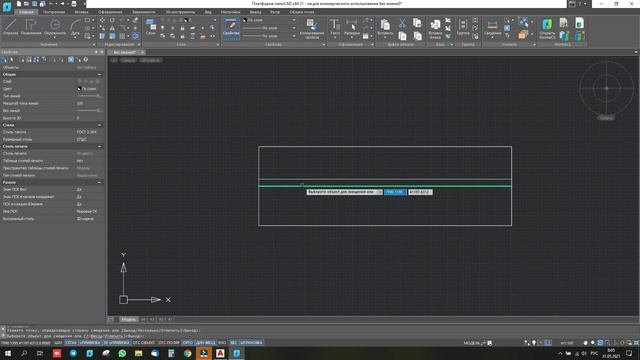Click the navigation compass in viewport

(606, 88)
